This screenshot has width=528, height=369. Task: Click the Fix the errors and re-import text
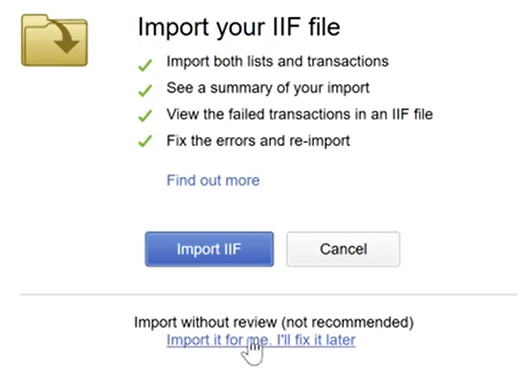(x=258, y=141)
